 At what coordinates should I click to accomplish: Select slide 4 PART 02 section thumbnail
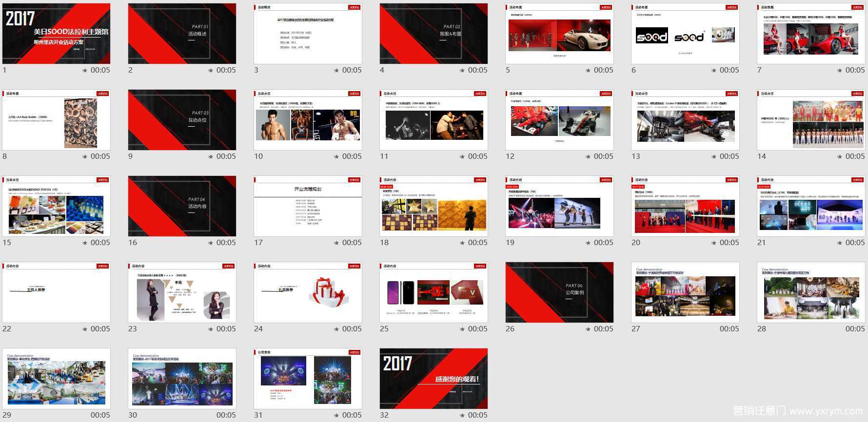434,34
